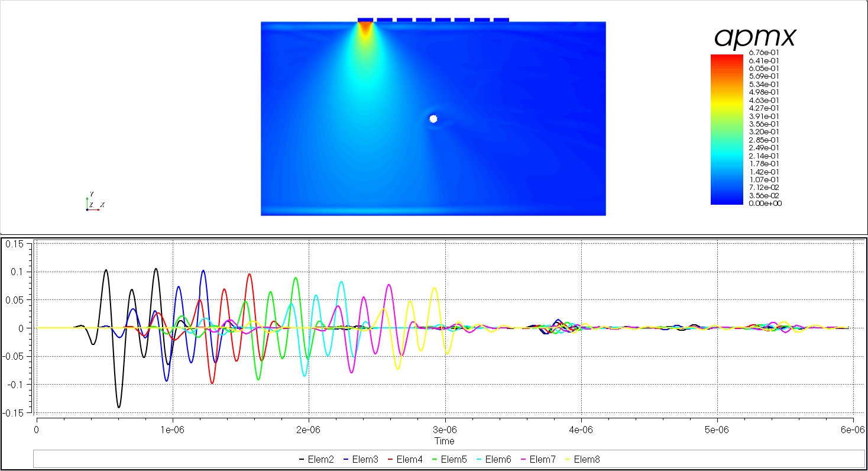Viewport: 868px width, 471px height.
Task: Click the 2e-06 time axis label
Action: (x=309, y=430)
